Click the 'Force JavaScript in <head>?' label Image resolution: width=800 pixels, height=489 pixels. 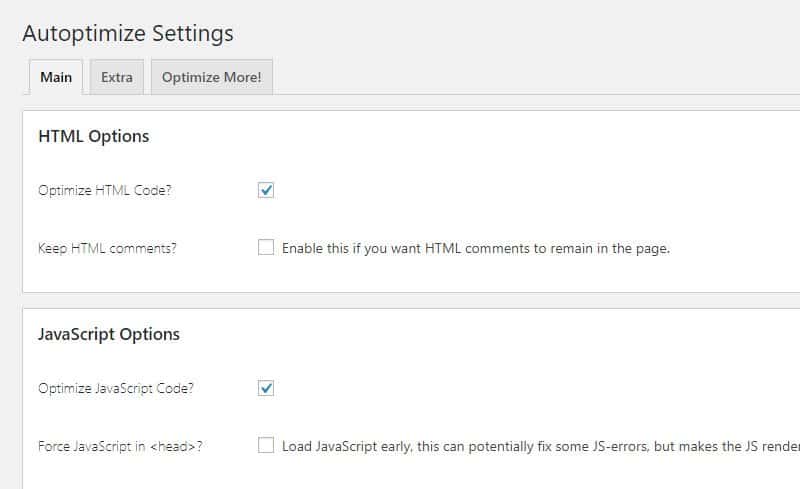[x=119, y=446]
